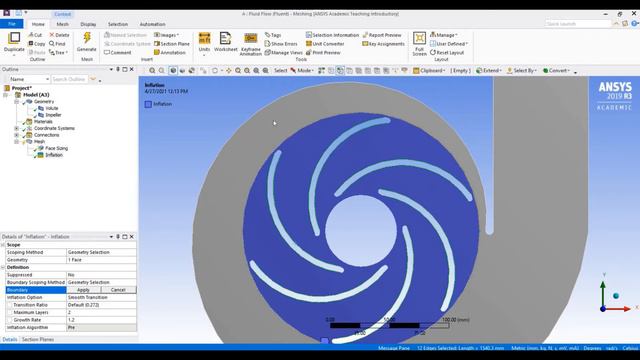This screenshot has height=360, width=640.
Task: Toggle the shaded exterior display mode button
Action: point(173,71)
